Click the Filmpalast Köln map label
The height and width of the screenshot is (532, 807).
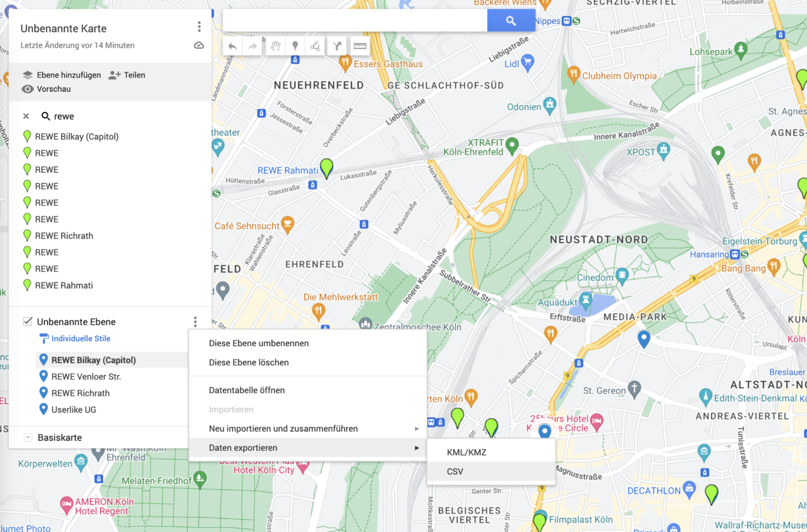[x=581, y=519]
